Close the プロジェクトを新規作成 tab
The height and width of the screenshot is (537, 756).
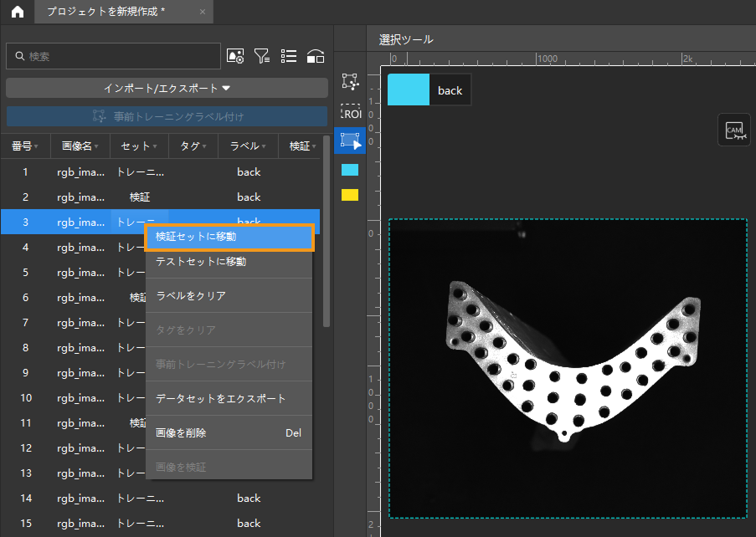(203, 12)
